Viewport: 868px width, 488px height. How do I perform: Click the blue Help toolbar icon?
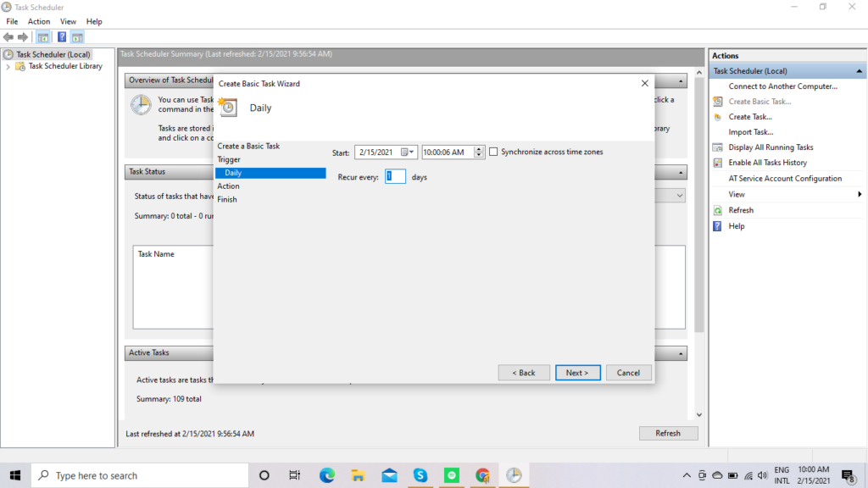point(61,37)
